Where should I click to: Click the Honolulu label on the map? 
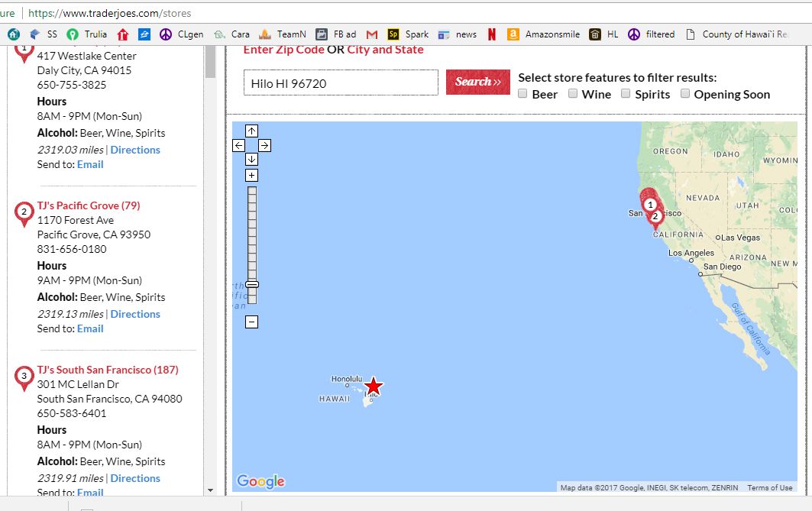[x=347, y=379]
